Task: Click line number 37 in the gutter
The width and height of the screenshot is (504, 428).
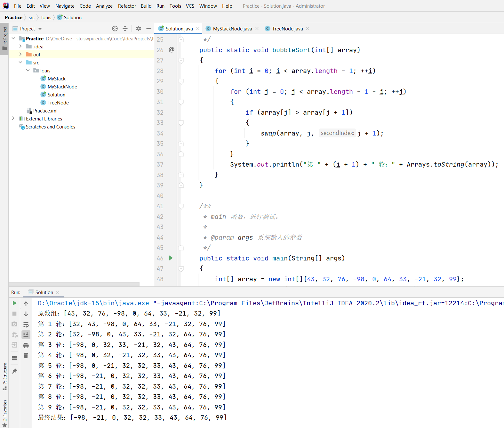Action: tap(160, 164)
